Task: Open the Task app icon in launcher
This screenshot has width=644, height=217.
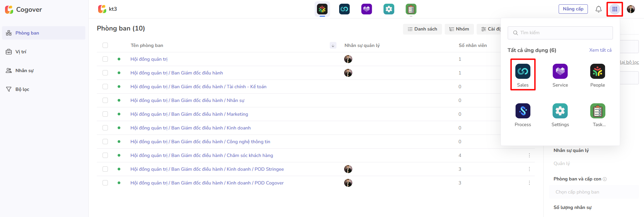Action: pyautogui.click(x=597, y=111)
